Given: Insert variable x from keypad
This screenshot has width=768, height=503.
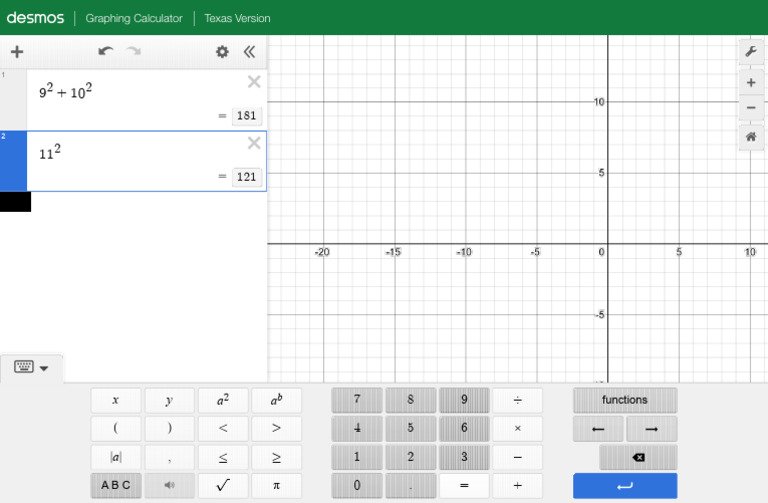Looking at the screenshot, I should (116, 400).
